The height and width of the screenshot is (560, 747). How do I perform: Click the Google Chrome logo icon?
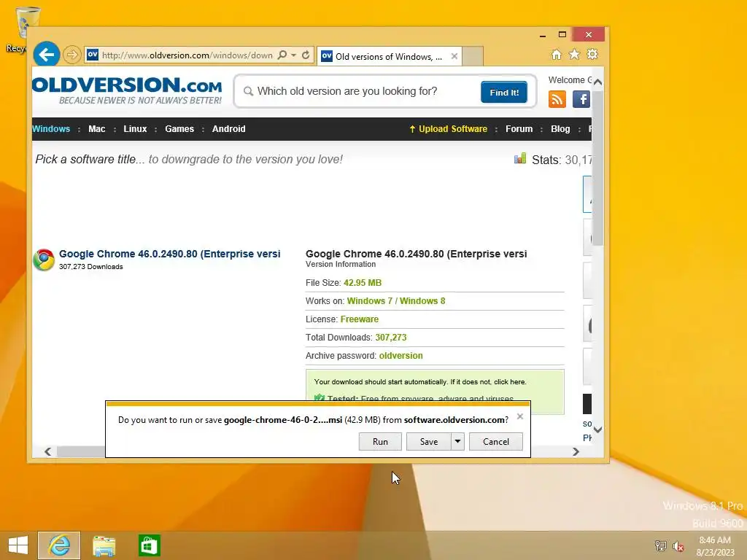pyautogui.click(x=44, y=260)
